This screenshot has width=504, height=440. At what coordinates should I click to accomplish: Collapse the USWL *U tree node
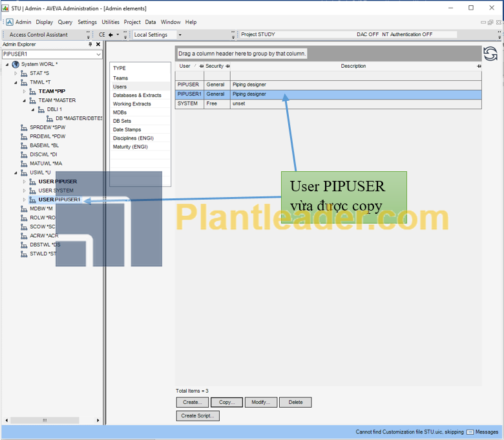tap(16, 173)
